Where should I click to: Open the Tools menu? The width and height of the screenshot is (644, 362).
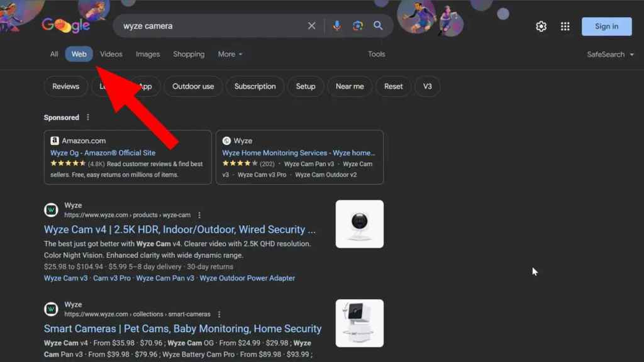point(376,54)
